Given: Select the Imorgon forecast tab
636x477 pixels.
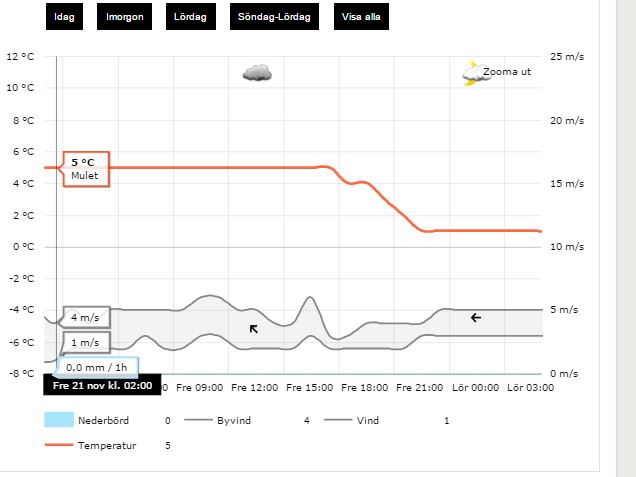Looking at the screenshot, I should click(125, 17).
